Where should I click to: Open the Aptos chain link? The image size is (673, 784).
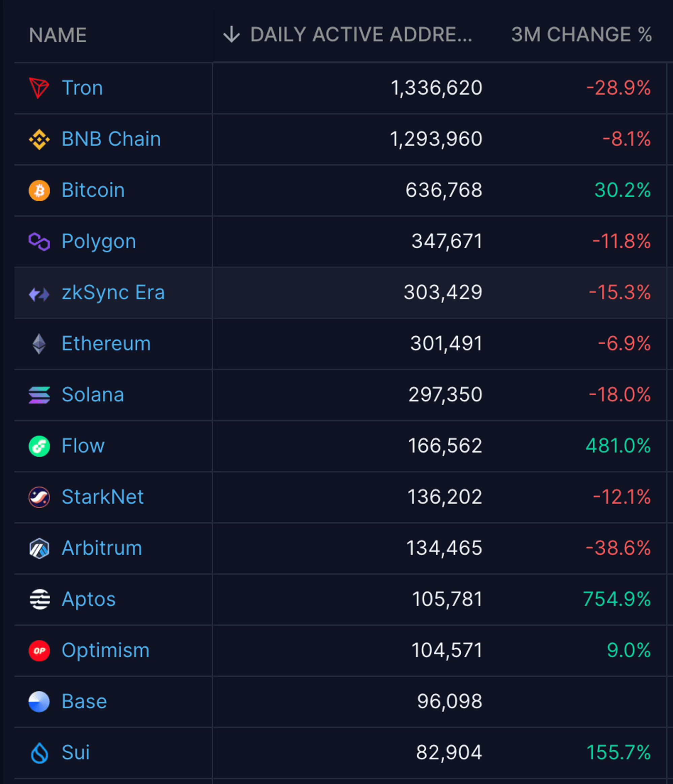click(x=88, y=599)
